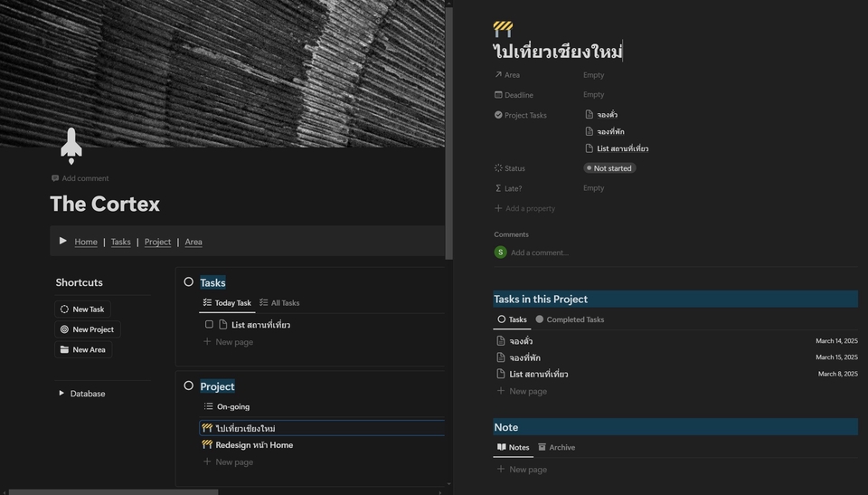Image resolution: width=868 pixels, height=495 pixels.
Task: Click the sigma icon next to Late? property
Action: click(x=498, y=188)
